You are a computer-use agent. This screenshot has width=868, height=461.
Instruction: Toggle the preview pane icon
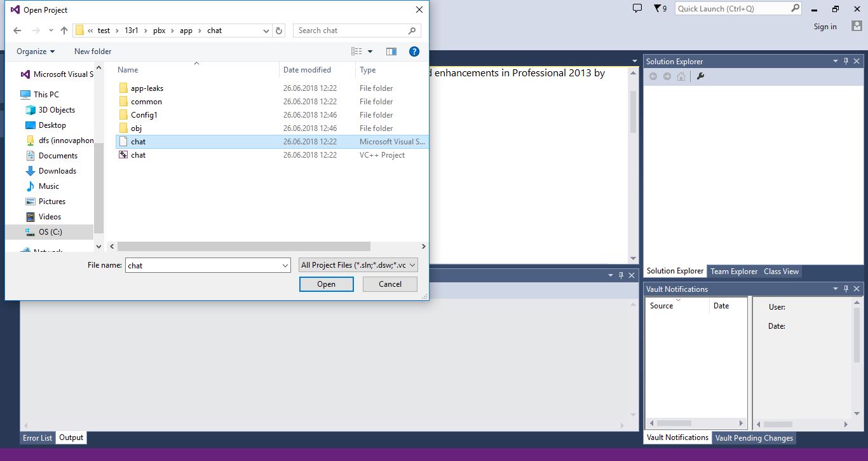[x=391, y=52]
